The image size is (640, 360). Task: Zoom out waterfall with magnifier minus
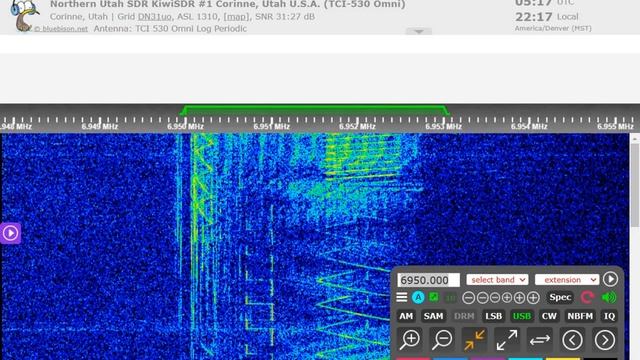click(442, 340)
